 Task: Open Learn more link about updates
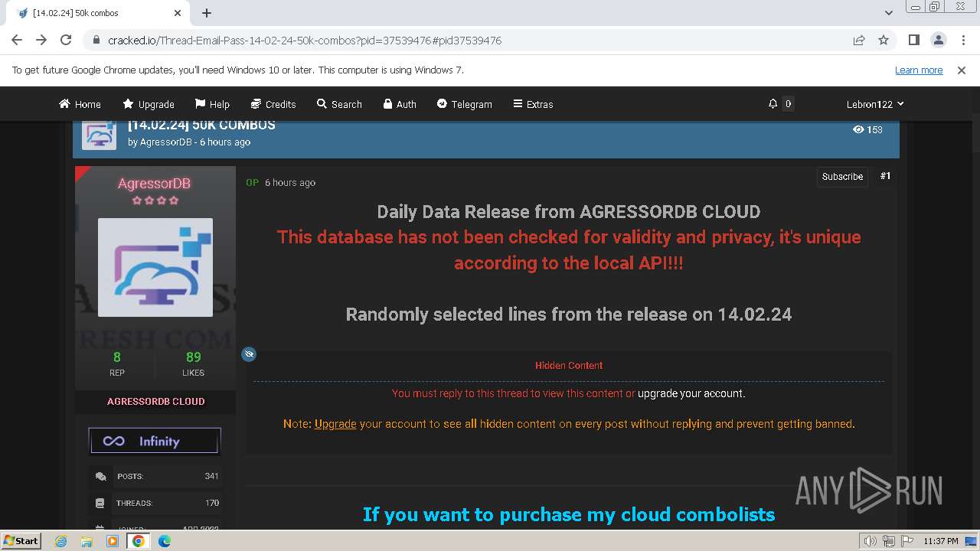click(919, 70)
